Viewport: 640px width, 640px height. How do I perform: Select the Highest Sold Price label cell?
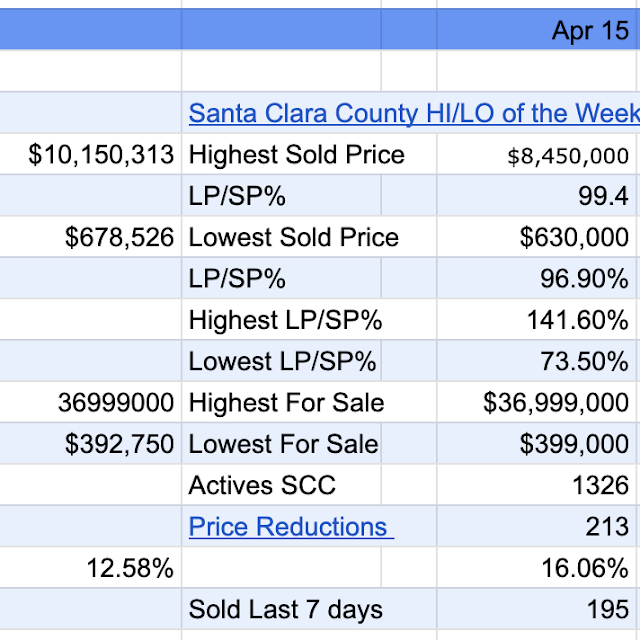point(296,155)
